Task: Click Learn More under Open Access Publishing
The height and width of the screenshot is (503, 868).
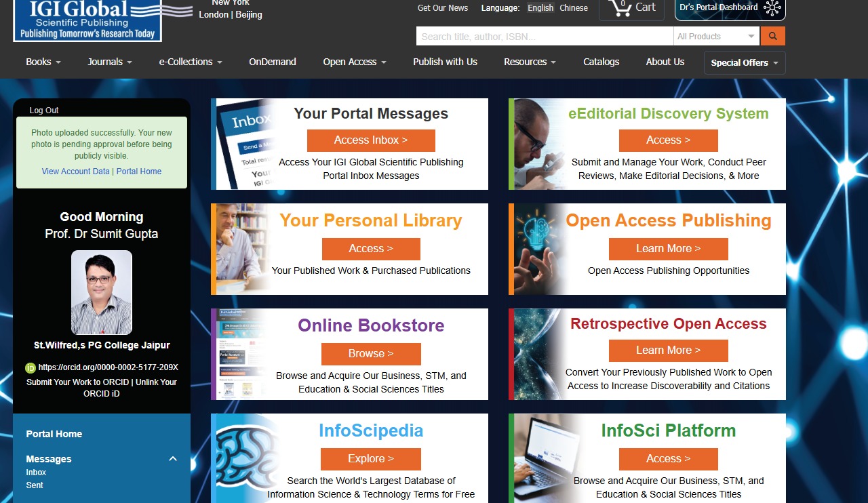Action: click(x=668, y=249)
